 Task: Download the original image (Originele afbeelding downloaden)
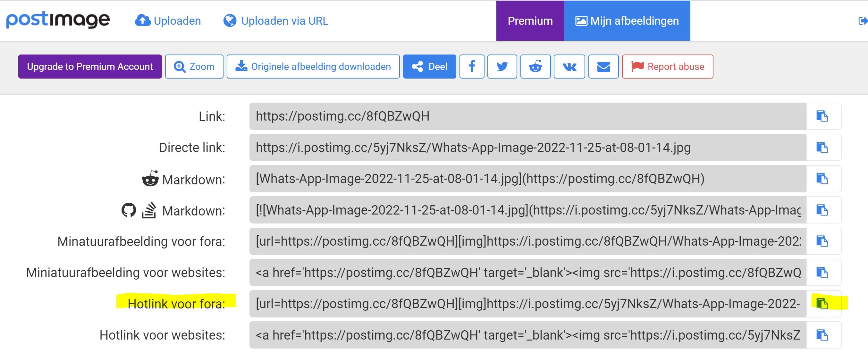(x=313, y=67)
